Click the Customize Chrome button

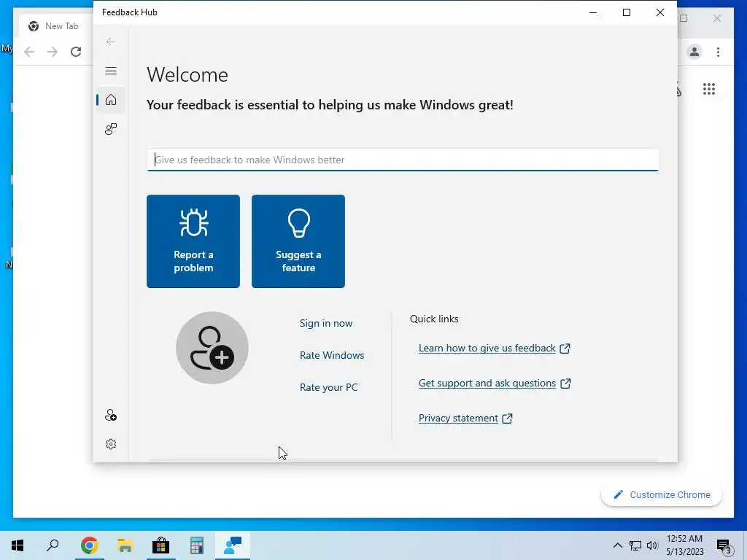pos(661,495)
